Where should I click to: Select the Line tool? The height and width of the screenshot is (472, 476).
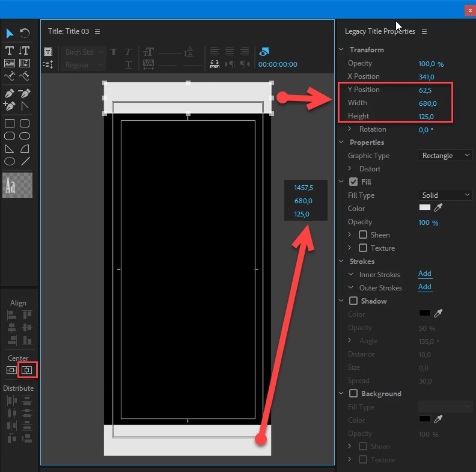pyautogui.click(x=25, y=161)
